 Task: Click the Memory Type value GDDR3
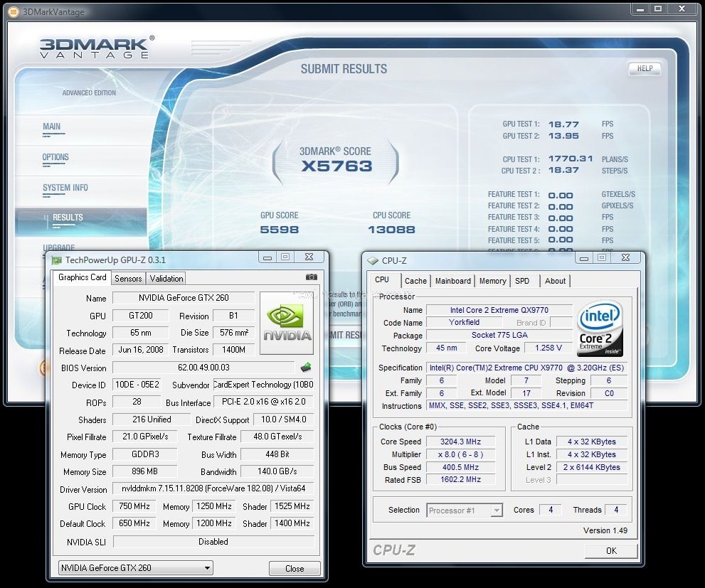point(145,454)
